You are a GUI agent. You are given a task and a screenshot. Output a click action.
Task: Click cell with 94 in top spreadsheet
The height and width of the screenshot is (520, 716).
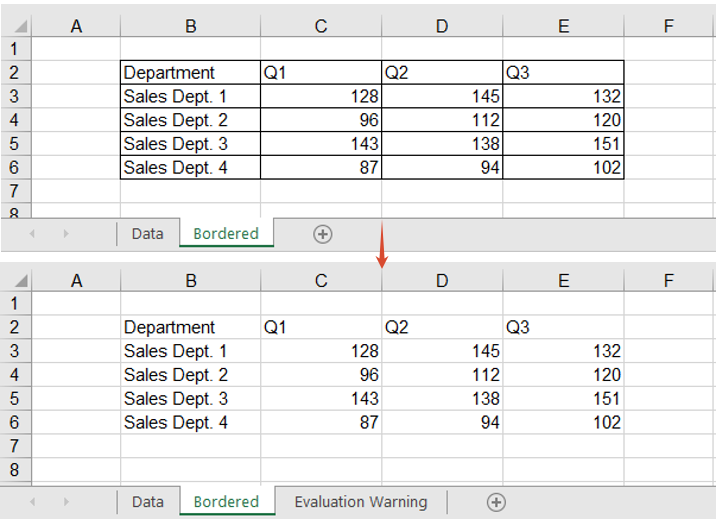(442, 167)
